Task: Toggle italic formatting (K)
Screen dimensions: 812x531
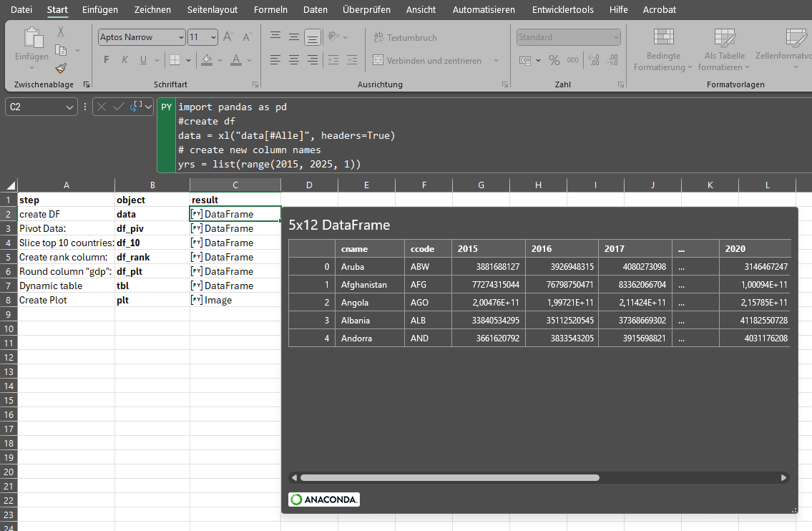Action: pyautogui.click(x=125, y=60)
